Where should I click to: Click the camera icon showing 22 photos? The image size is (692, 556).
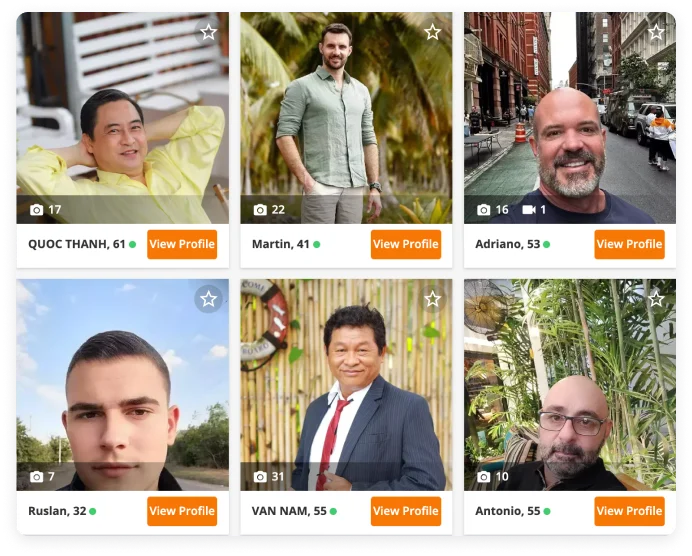click(x=260, y=210)
